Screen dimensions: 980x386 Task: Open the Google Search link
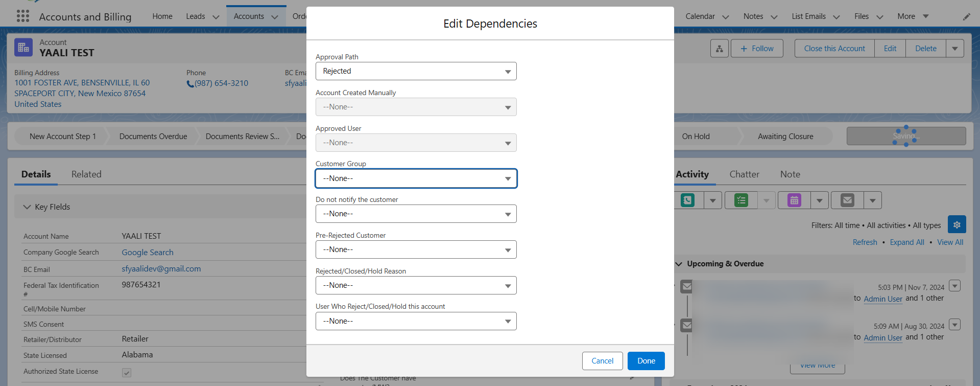148,253
